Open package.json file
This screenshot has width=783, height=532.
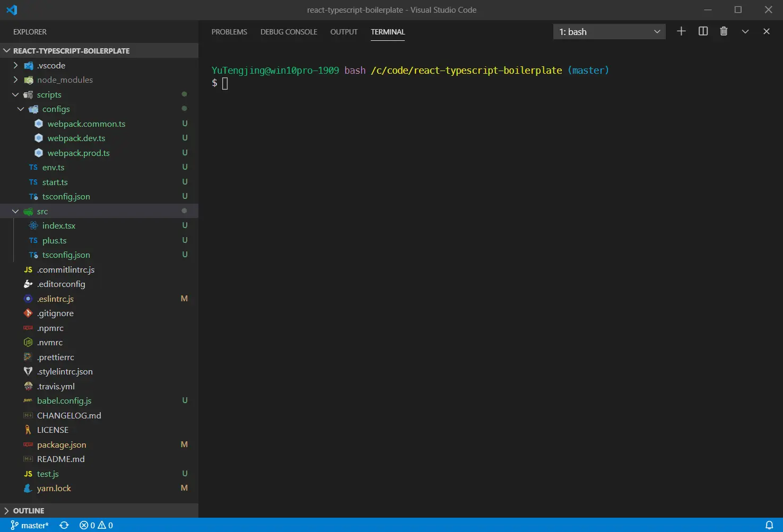tap(99, 444)
